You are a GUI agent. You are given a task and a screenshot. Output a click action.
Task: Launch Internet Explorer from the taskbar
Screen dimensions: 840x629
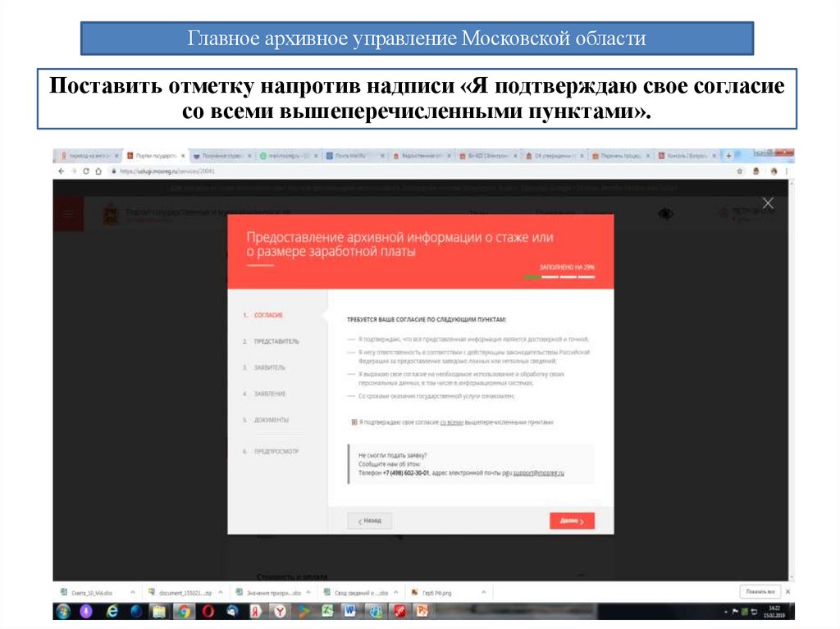[112, 611]
